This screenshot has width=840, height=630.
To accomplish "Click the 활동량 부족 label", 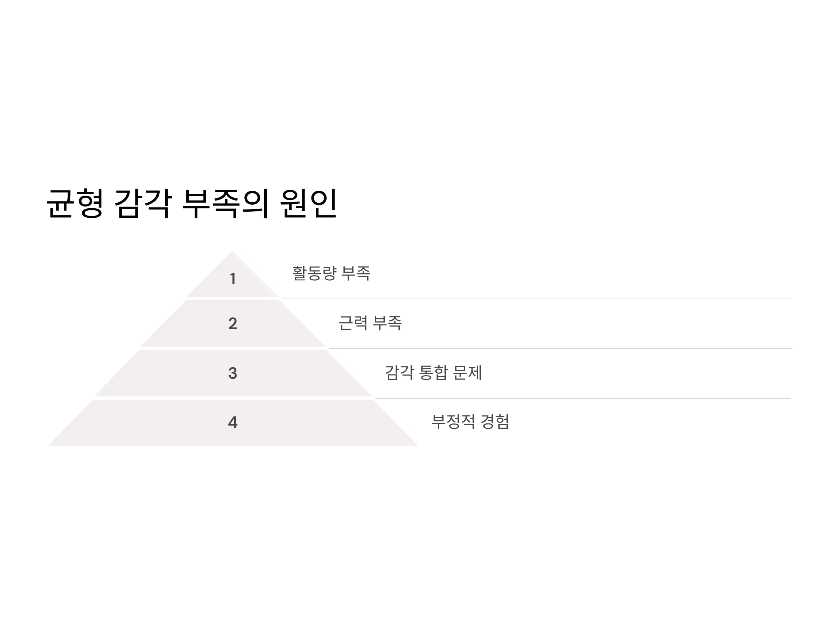I will 331,273.
